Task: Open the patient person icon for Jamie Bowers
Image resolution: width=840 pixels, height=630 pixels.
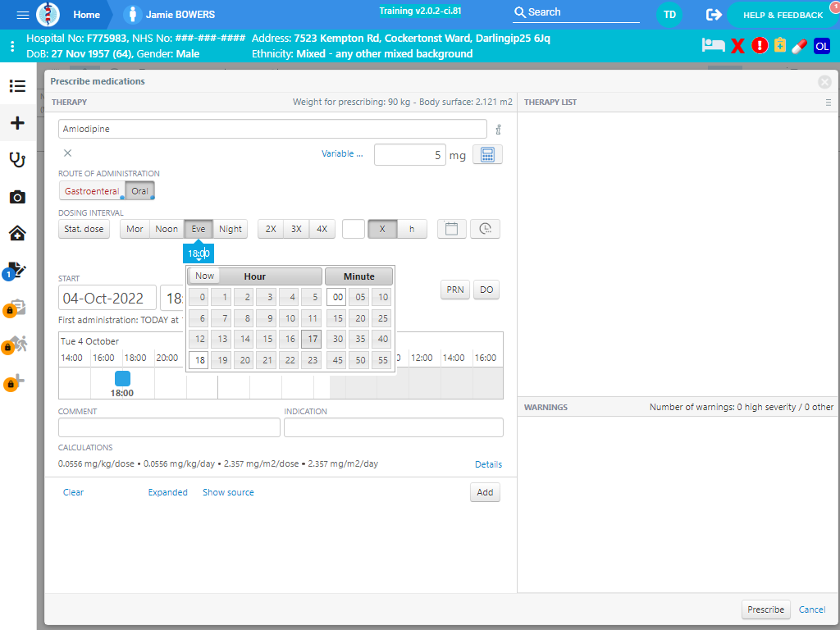Action: point(132,15)
